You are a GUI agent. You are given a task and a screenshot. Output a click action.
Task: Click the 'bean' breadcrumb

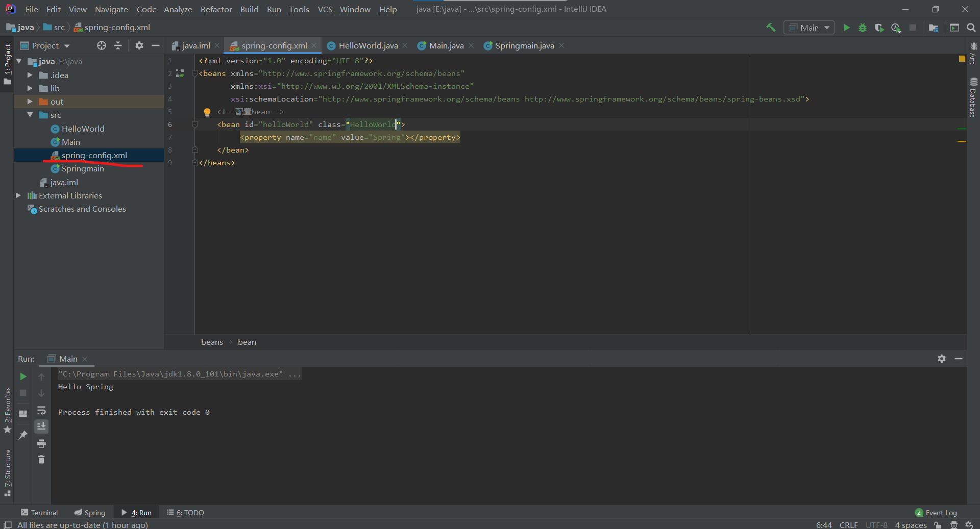click(247, 342)
